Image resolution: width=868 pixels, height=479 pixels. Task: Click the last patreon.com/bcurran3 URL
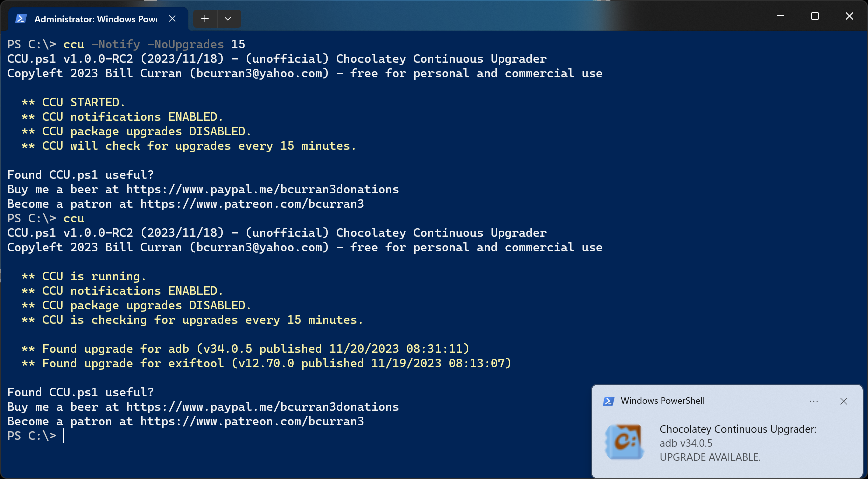tap(252, 421)
